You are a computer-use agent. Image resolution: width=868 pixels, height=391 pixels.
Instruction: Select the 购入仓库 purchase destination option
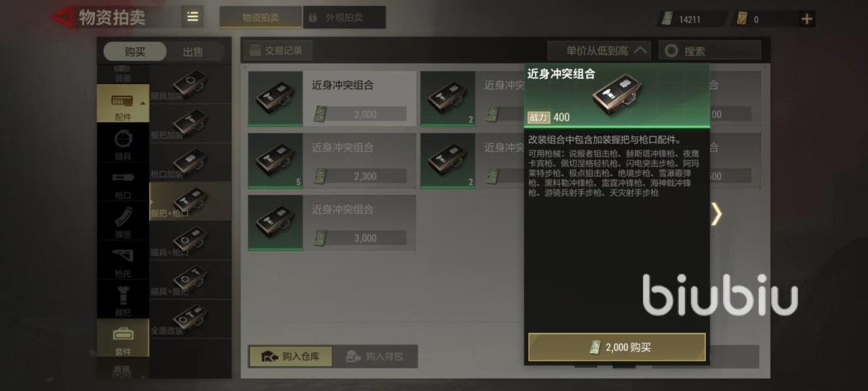click(290, 356)
